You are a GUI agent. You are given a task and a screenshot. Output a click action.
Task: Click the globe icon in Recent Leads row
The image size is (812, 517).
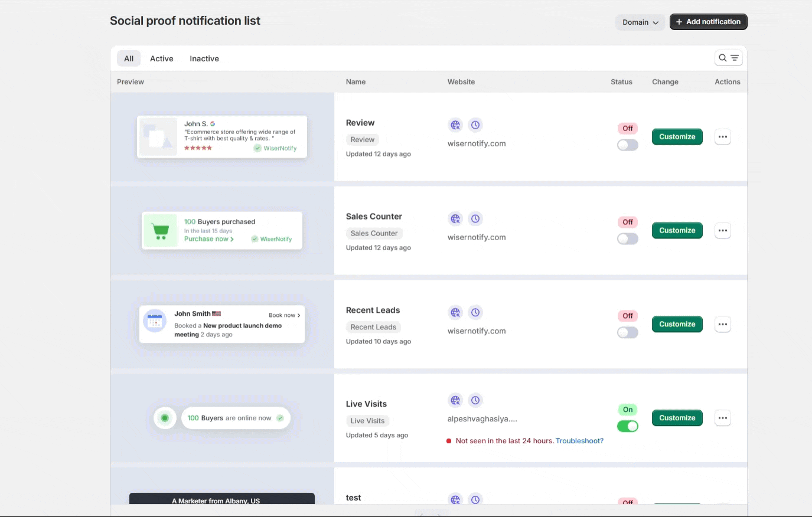(455, 312)
